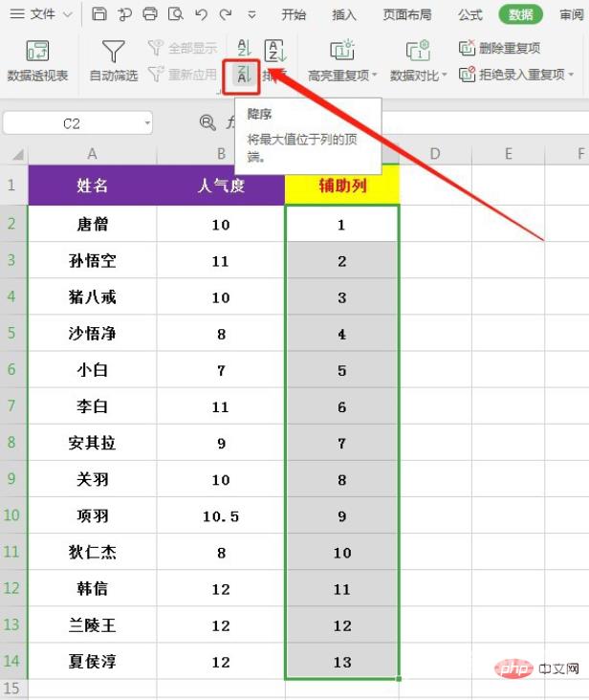Click the ascending sort icon

[x=243, y=49]
